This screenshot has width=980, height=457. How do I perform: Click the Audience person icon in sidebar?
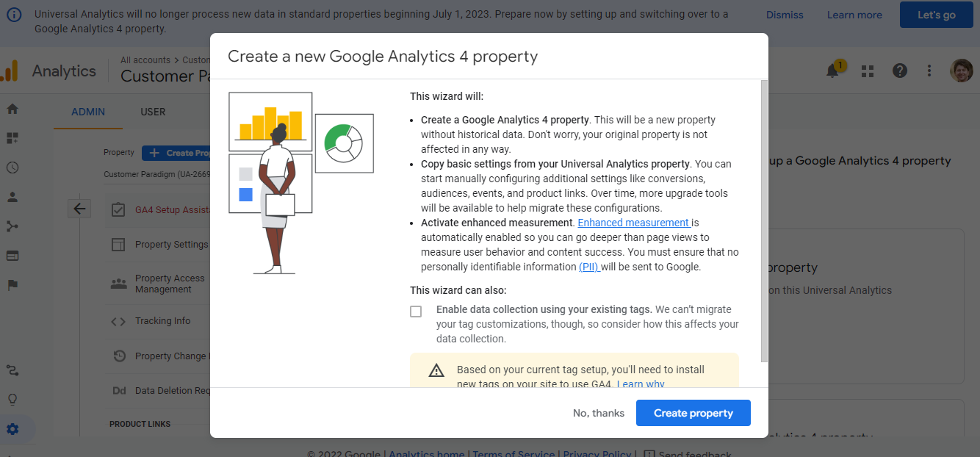[x=12, y=196]
